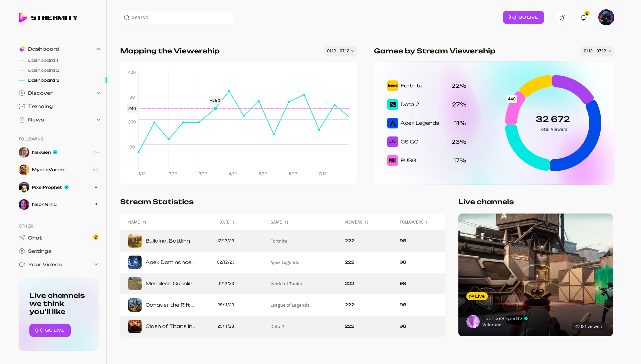Screen dimensions: 641x364
Task: Toggle light mode with the sun icon
Action: coord(562,17)
